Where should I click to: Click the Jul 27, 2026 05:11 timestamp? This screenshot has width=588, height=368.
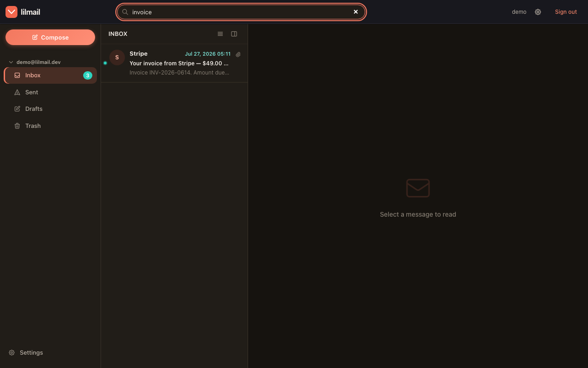pos(208,54)
